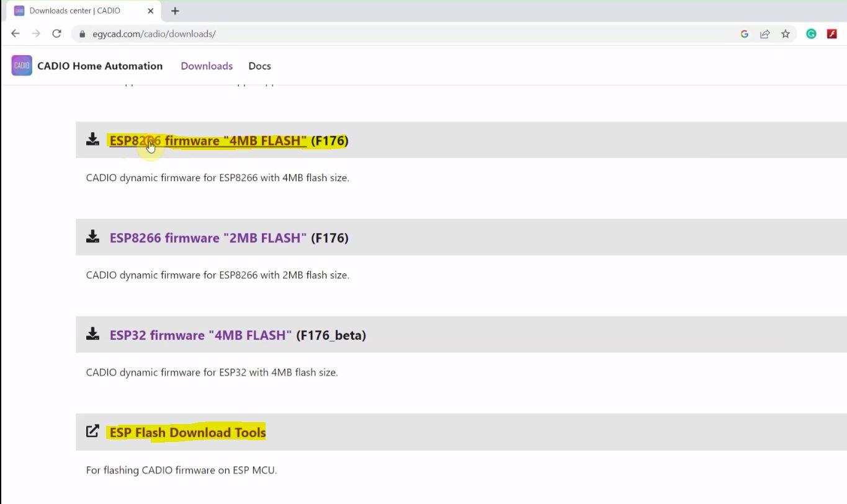Reload the page

point(56,33)
